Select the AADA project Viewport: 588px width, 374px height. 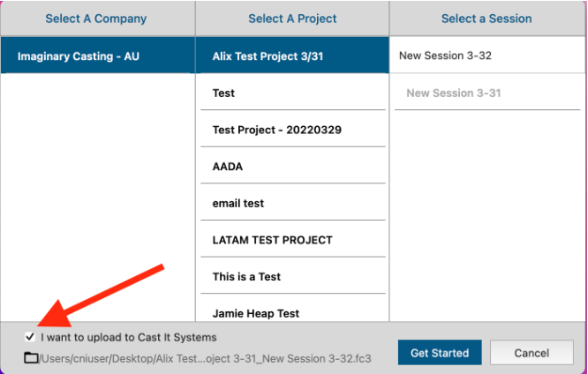pos(228,167)
